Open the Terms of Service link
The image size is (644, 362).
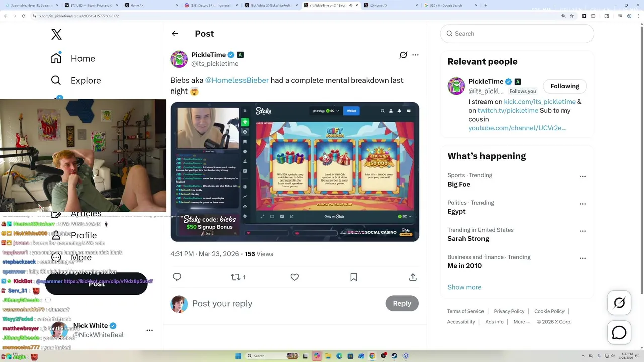click(465, 311)
